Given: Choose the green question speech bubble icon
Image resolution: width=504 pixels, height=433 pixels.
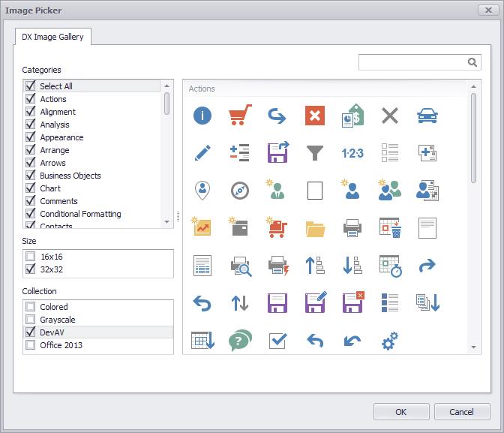Looking at the screenshot, I should (x=239, y=341).
